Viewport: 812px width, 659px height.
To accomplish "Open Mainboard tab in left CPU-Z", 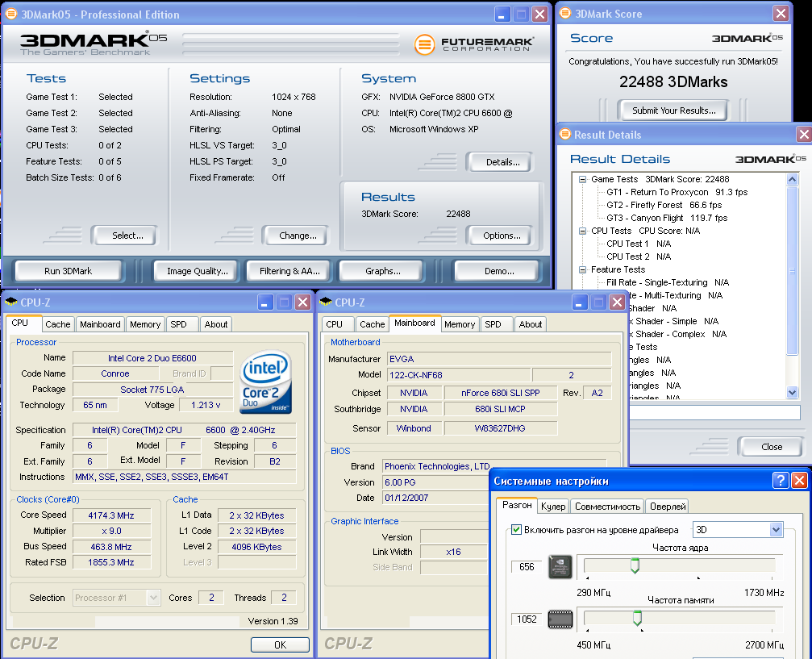I will coord(100,324).
